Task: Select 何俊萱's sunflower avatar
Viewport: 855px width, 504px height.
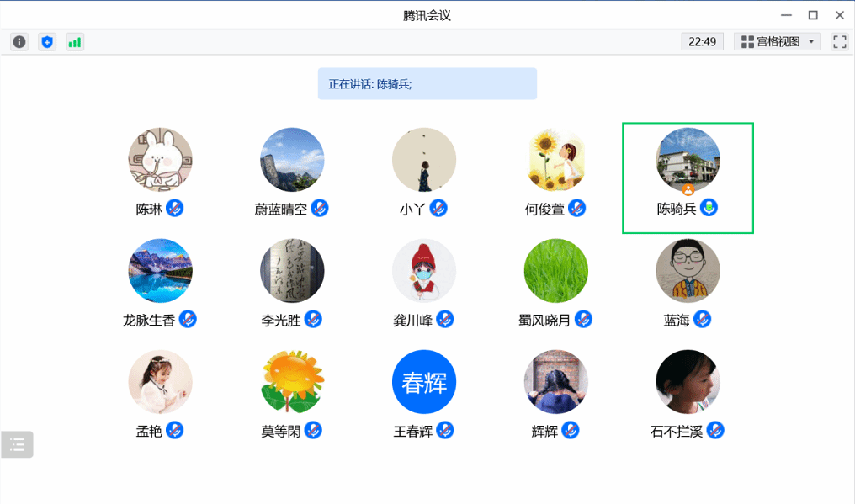Action: [x=556, y=160]
